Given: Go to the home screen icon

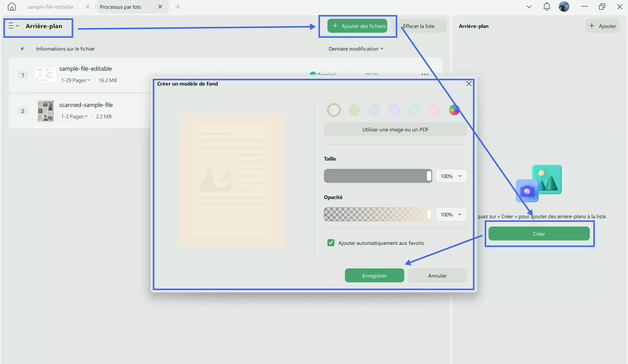Looking at the screenshot, I should [12, 7].
